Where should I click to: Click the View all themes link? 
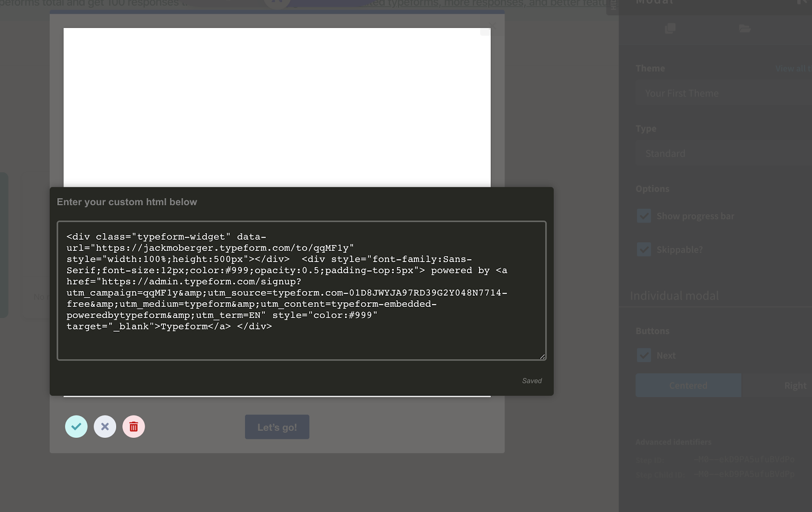[x=793, y=69]
